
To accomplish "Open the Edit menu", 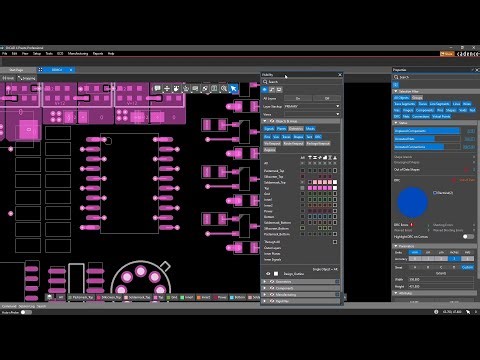I will [x=14, y=53].
